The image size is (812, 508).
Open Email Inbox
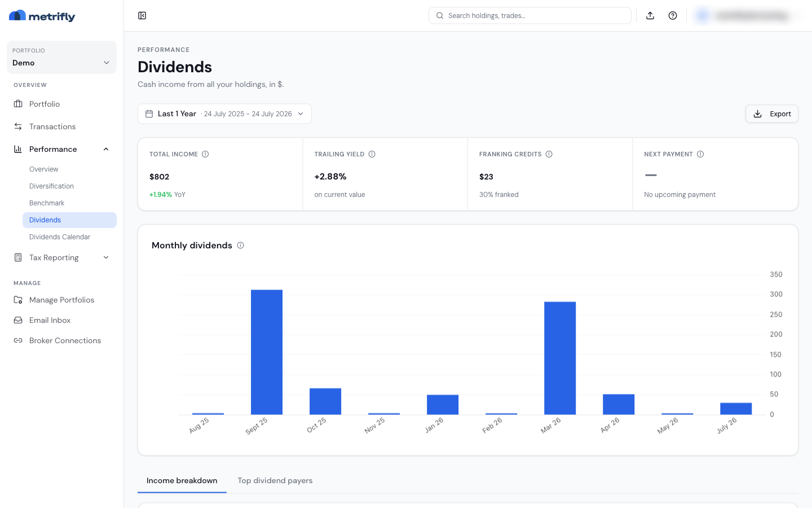61,320
